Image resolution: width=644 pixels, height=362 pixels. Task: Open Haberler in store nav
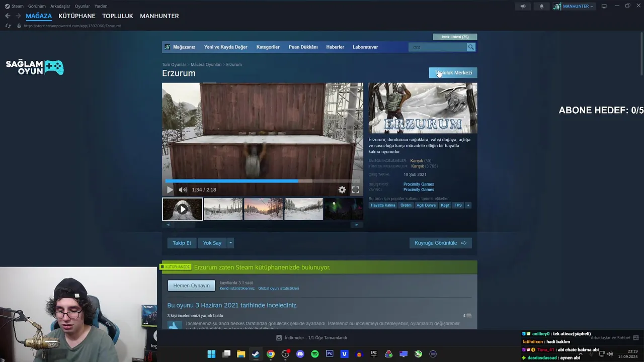click(x=335, y=47)
